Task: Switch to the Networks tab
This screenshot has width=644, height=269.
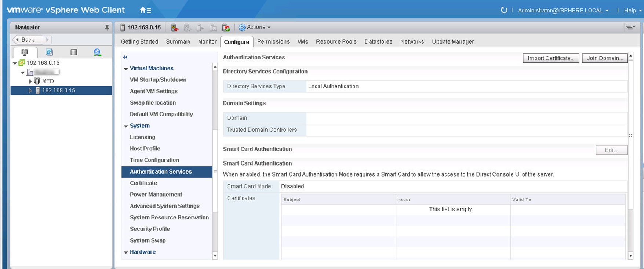Action: click(412, 41)
